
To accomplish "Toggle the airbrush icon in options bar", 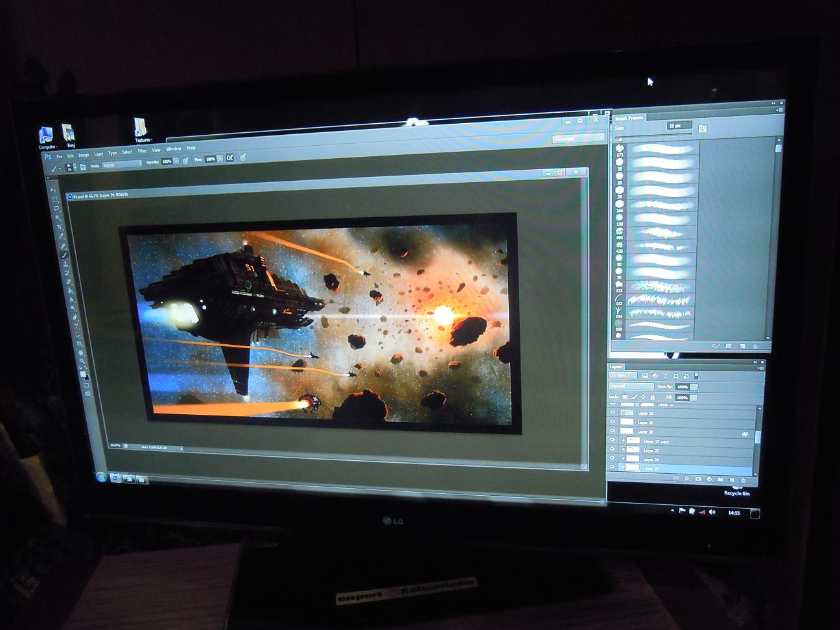I will (x=229, y=158).
